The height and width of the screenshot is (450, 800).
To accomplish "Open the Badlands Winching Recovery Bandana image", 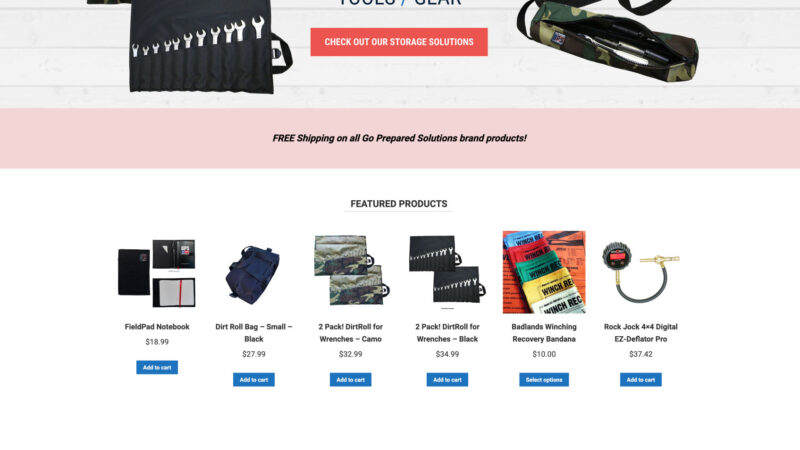I will pos(544,272).
